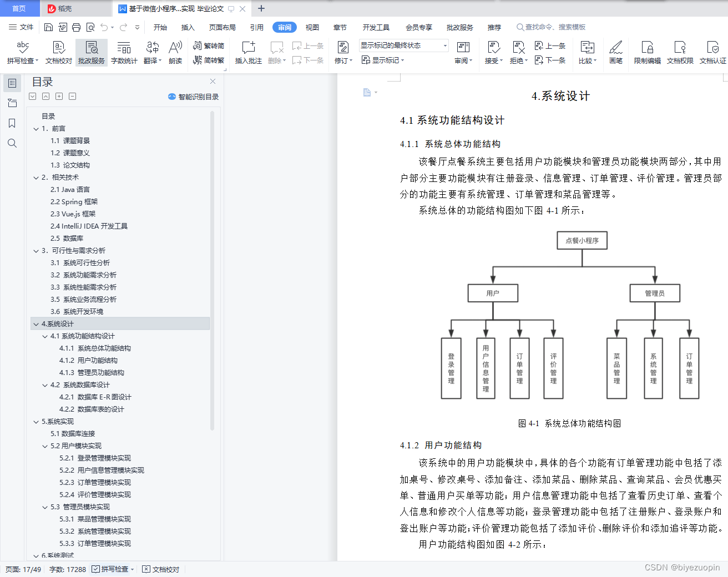Open document certification (文档认证)

pos(713,53)
